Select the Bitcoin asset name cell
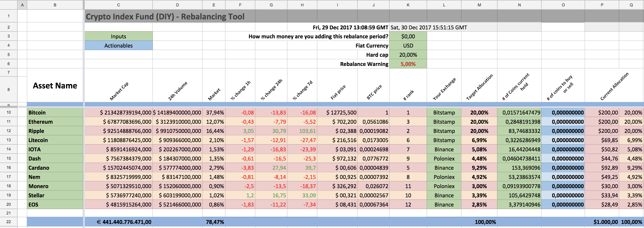The width and height of the screenshot is (644, 228). coord(55,112)
